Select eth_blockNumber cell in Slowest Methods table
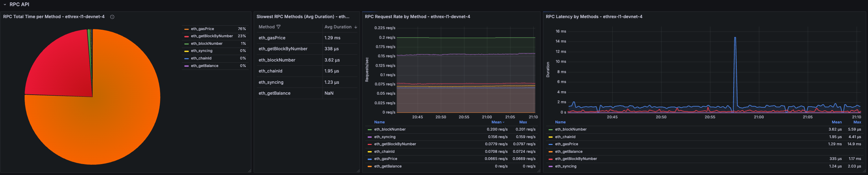The width and height of the screenshot is (868, 175). [289, 60]
